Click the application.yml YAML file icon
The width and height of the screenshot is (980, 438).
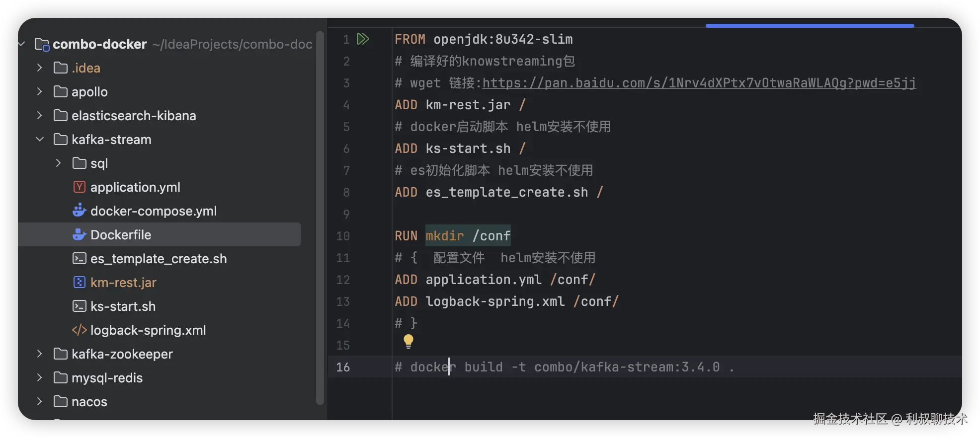coord(80,187)
